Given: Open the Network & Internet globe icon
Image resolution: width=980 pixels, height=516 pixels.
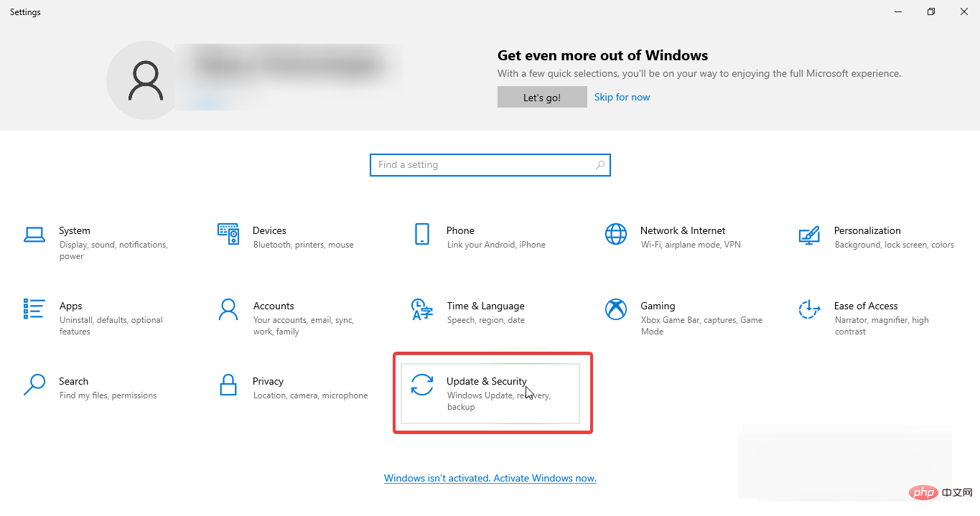Looking at the screenshot, I should pyautogui.click(x=615, y=234).
